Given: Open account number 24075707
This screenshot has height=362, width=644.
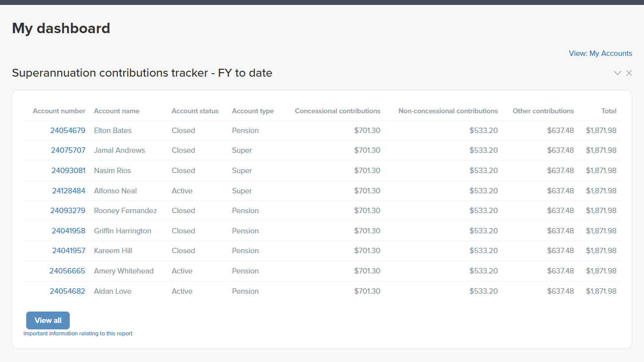Looking at the screenshot, I should pos(68,150).
